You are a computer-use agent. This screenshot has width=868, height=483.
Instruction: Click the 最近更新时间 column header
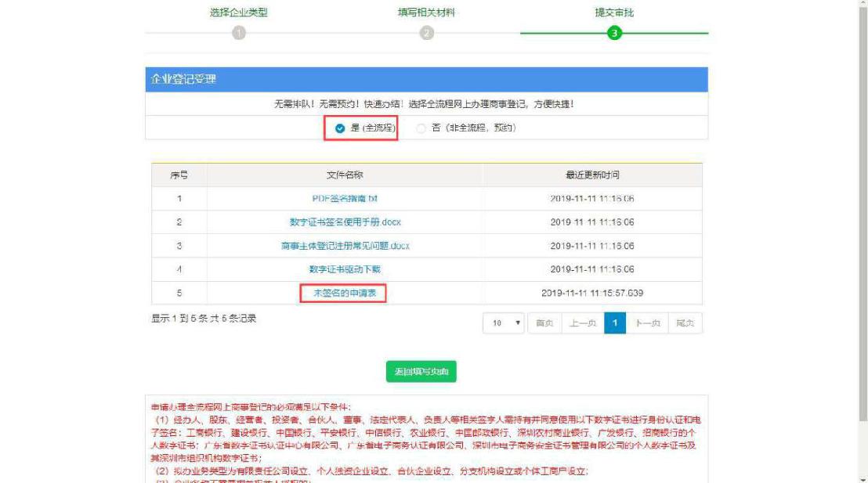[592, 175]
